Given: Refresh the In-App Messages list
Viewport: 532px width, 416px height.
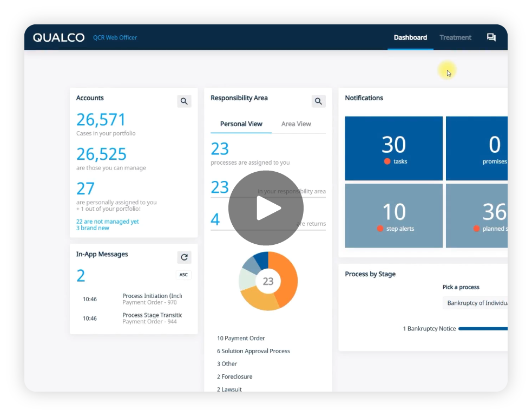Looking at the screenshot, I should 184,257.
